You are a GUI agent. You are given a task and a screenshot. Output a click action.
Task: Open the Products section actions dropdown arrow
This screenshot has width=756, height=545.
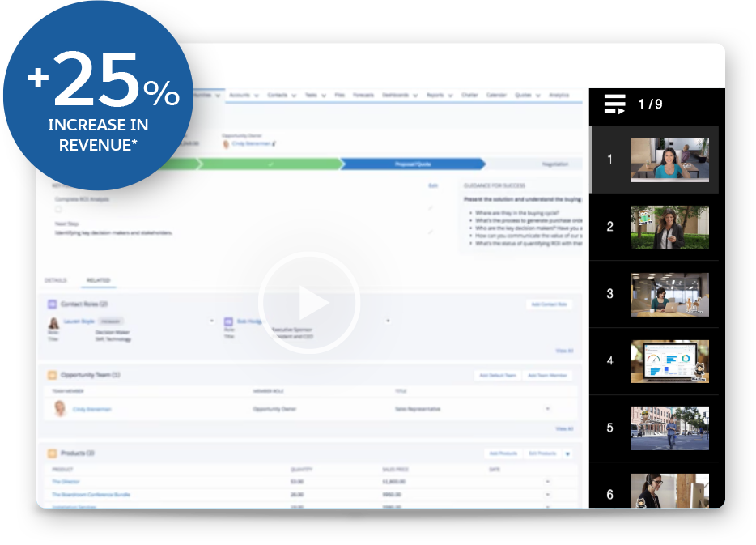tap(567, 453)
